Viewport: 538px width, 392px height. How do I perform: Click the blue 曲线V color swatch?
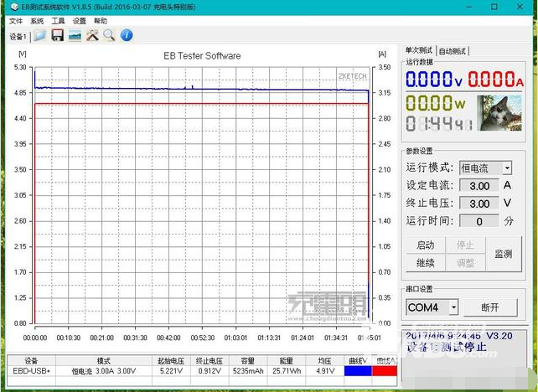click(358, 371)
